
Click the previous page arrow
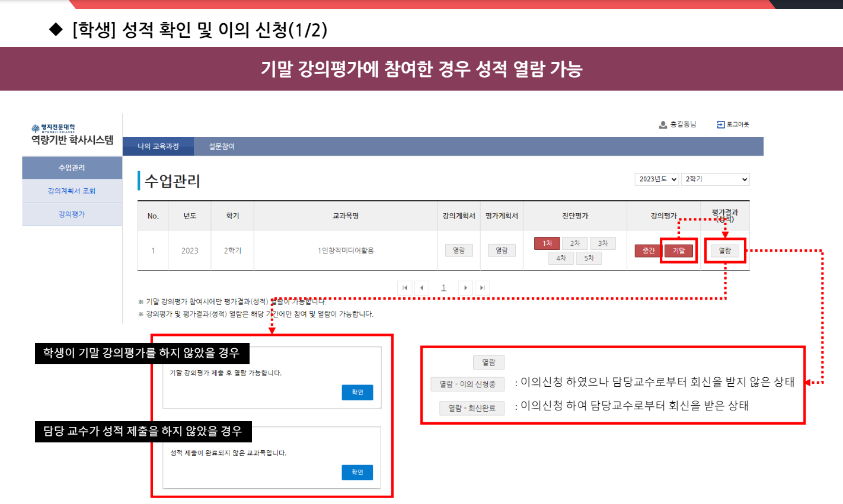click(422, 287)
